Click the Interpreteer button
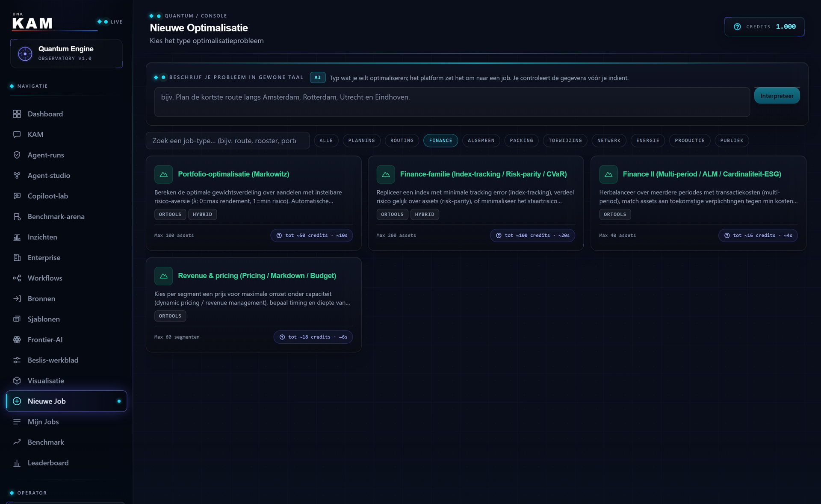The width and height of the screenshot is (821, 504). click(777, 96)
